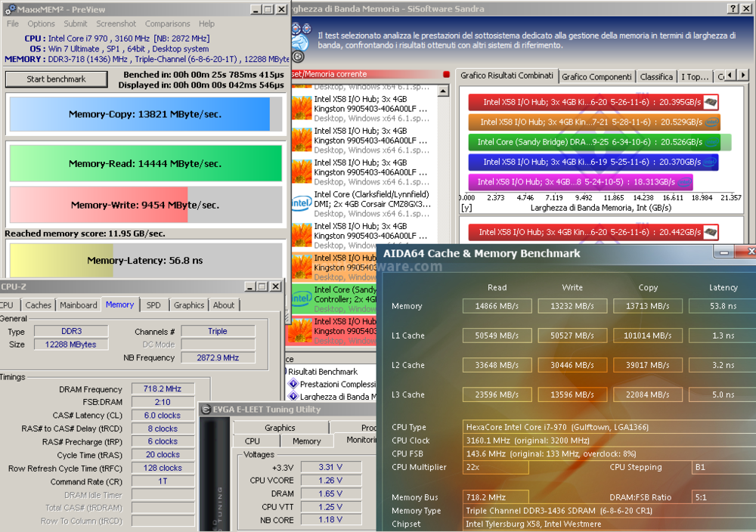756x532 pixels.
Task: Open the Options menu in MaxxMEM
Action: tap(41, 23)
